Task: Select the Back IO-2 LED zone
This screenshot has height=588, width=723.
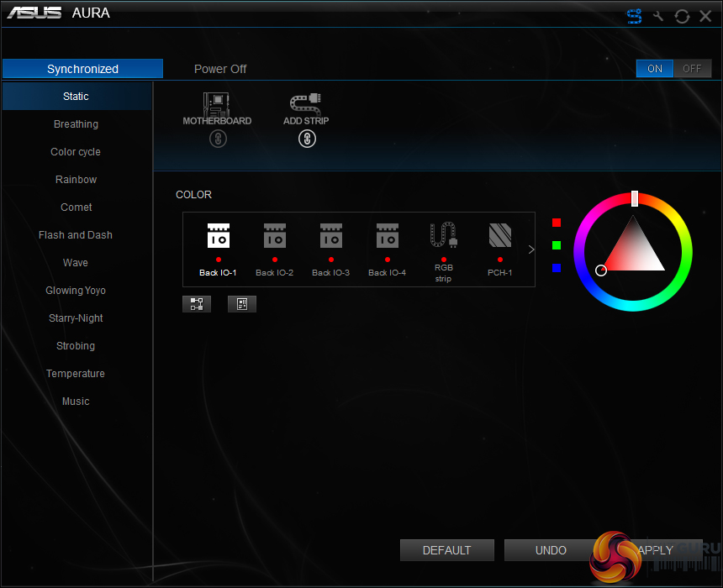Action: point(275,249)
